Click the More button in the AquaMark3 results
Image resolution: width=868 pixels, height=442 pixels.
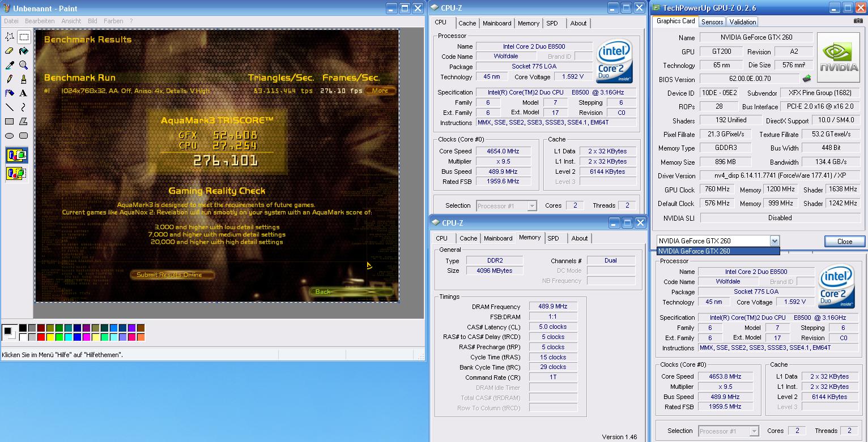pos(380,91)
